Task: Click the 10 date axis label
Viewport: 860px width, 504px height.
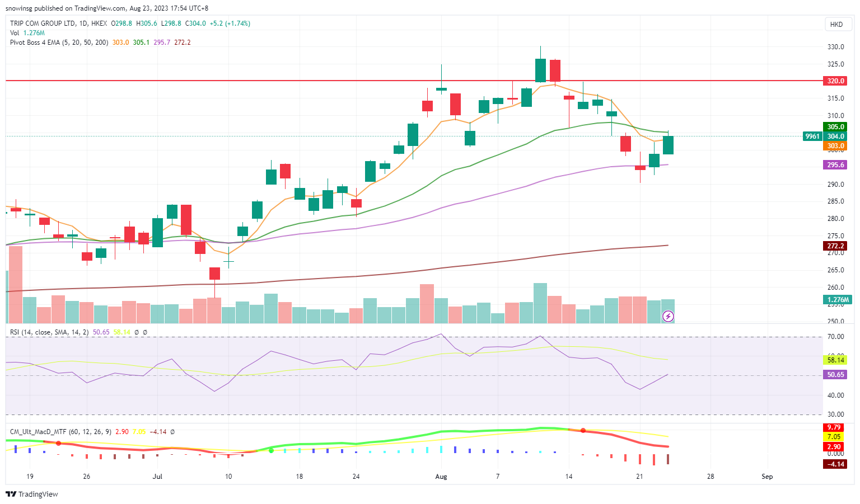Action: tap(228, 477)
